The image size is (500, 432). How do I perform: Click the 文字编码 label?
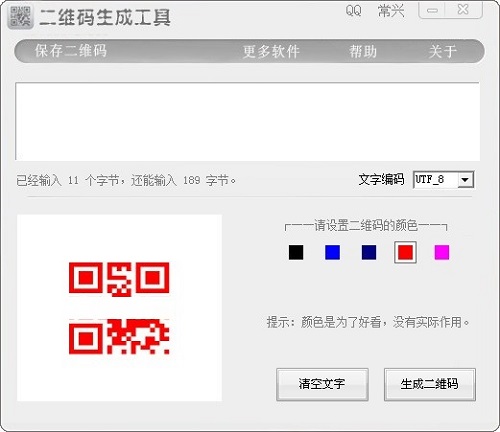[381, 179]
